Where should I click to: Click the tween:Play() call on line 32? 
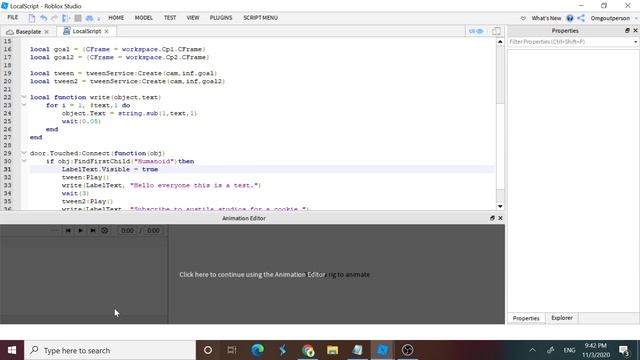pos(85,177)
